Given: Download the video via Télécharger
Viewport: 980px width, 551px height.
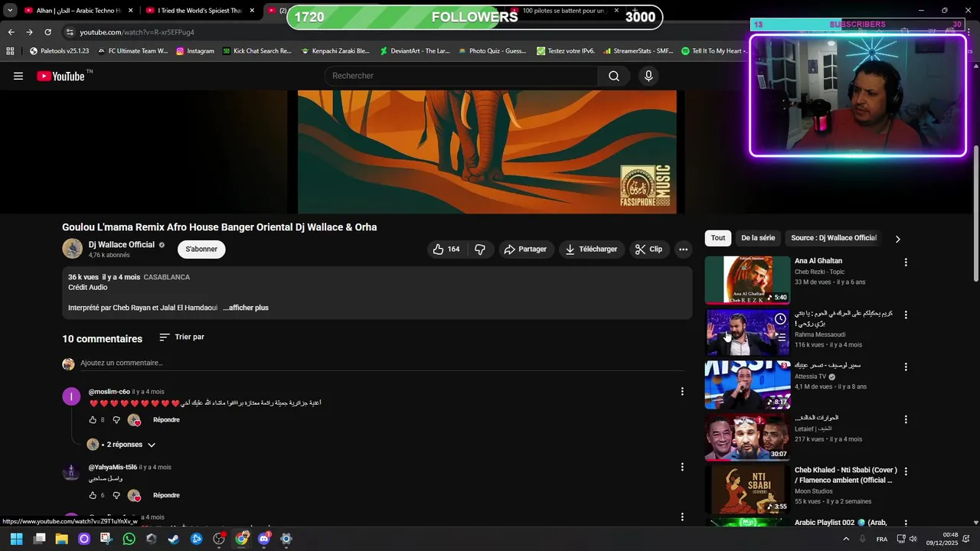Looking at the screenshot, I should 591,249.
